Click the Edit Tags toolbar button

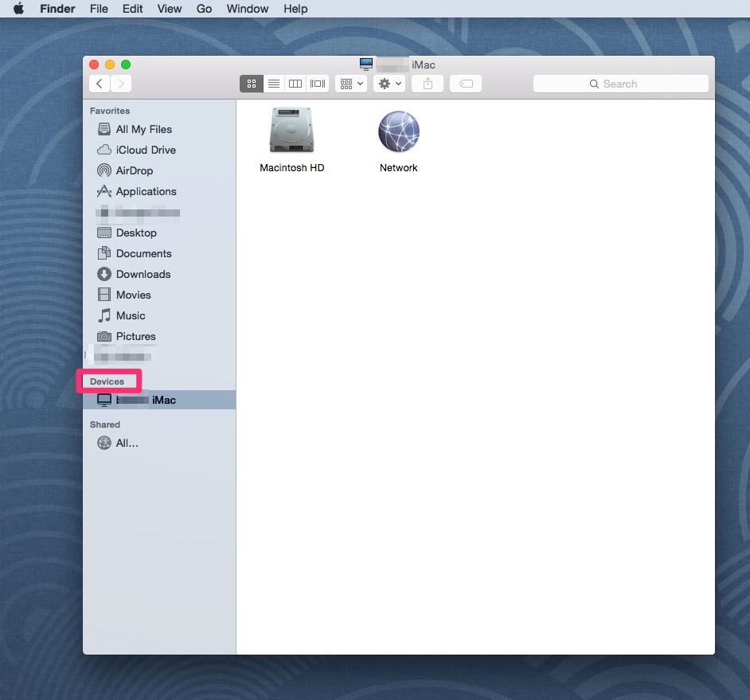[466, 84]
